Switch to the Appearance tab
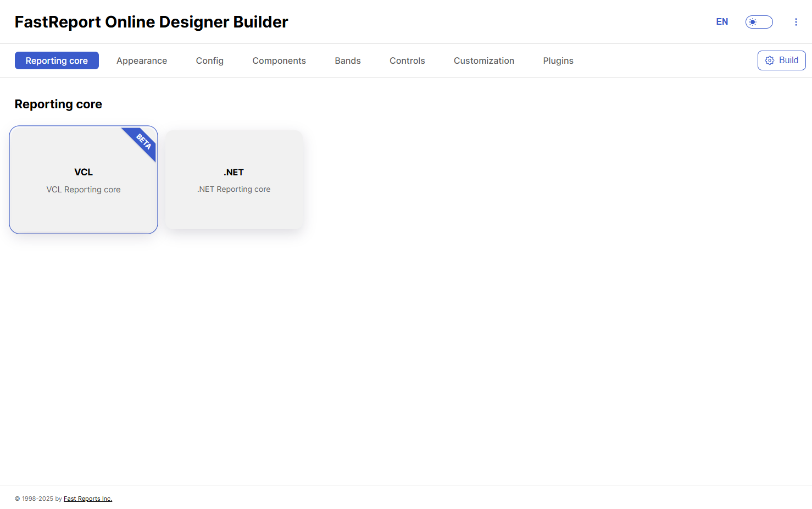This screenshot has height=509, width=812. pyautogui.click(x=142, y=60)
